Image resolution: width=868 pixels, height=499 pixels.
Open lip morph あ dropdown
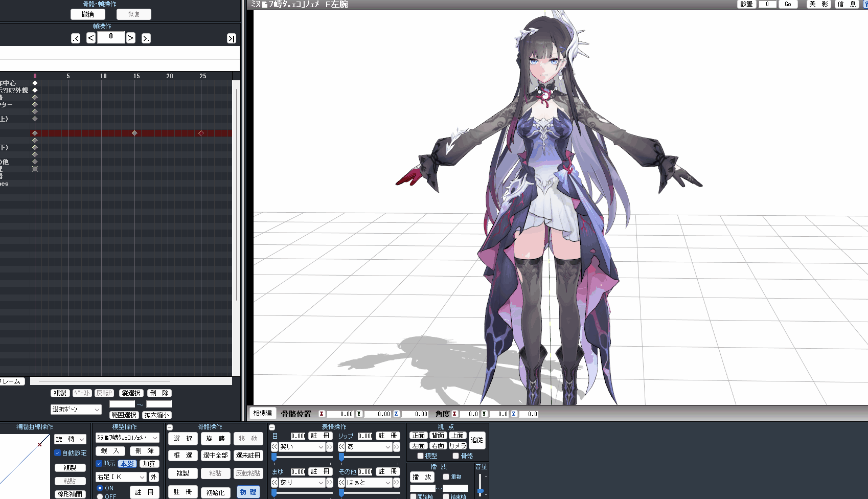pyautogui.click(x=369, y=447)
